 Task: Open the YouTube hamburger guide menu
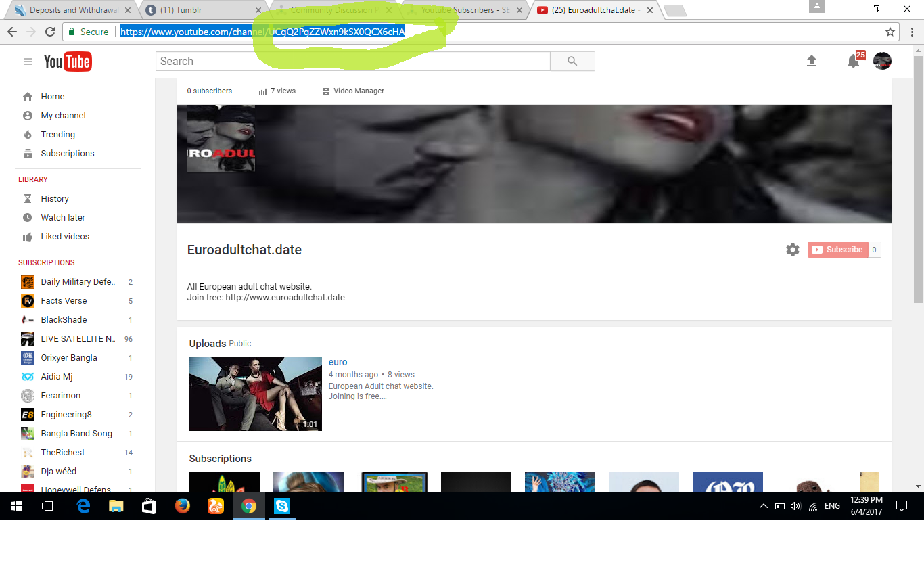point(28,62)
